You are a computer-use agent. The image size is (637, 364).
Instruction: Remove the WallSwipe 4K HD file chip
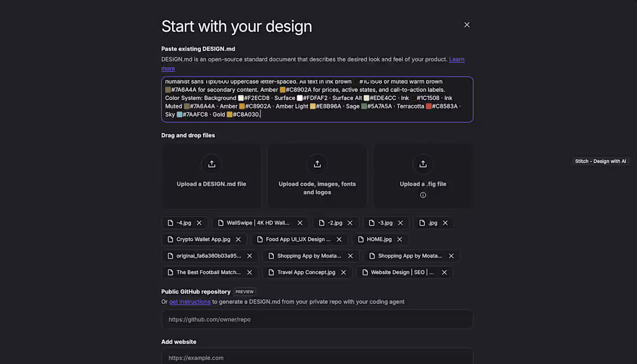point(300,223)
